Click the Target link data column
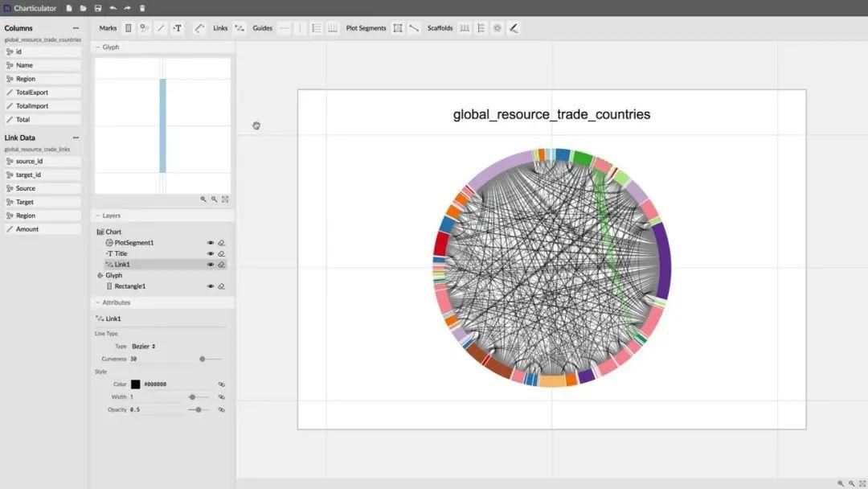Image resolution: width=868 pixels, height=489 pixels. tap(43, 202)
